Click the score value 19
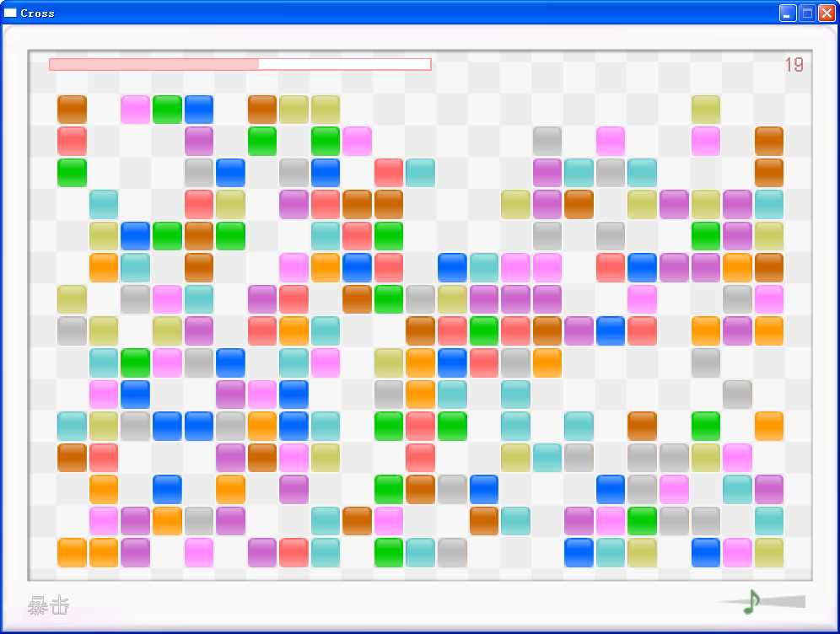 coord(794,65)
